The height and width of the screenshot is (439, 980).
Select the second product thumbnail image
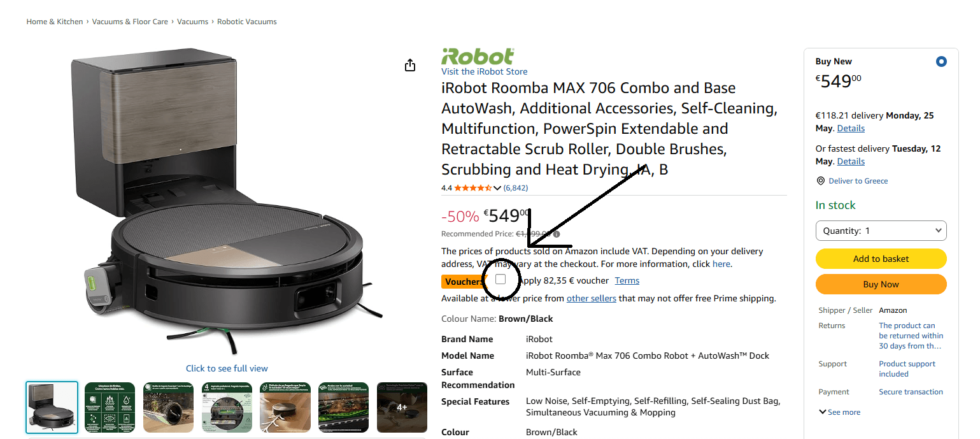tap(110, 408)
